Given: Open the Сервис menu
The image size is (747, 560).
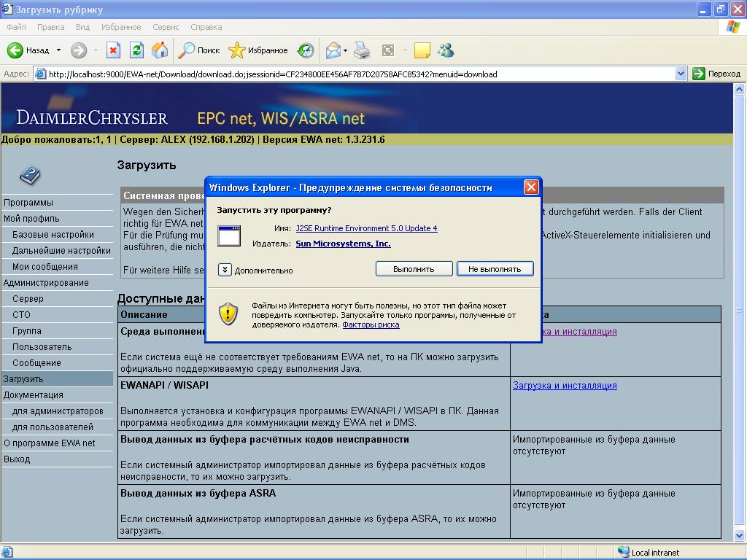Looking at the screenshot, I should 166,27.
